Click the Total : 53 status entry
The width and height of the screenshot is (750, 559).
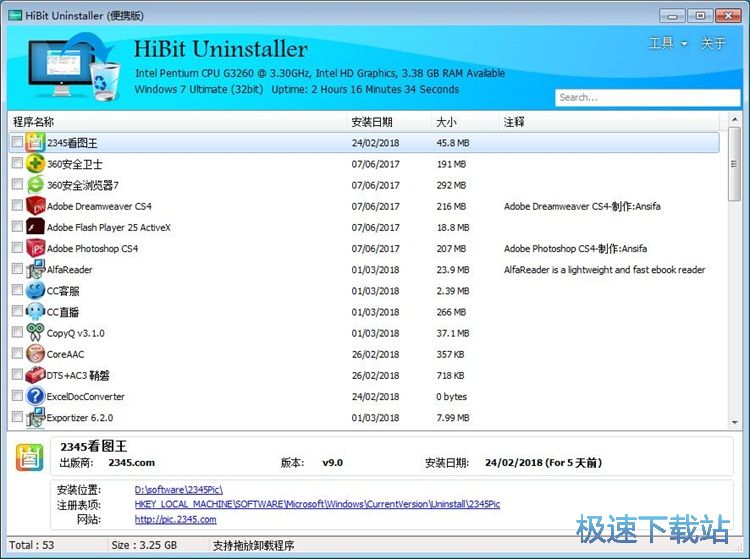[x=32, y=545]
